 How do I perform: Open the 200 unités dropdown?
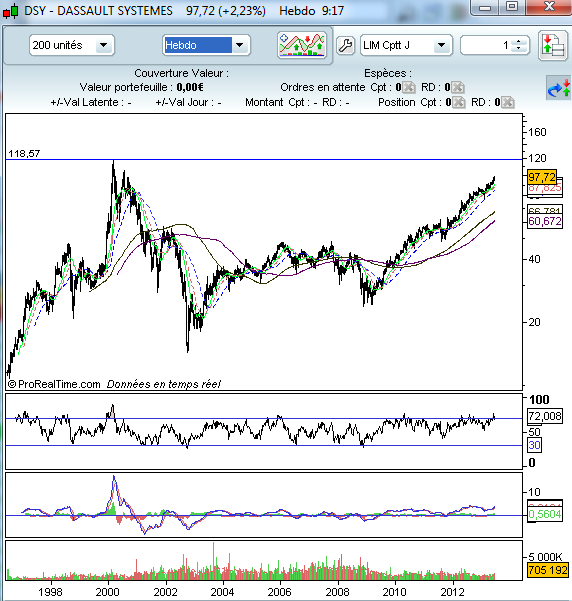[72, 45]
